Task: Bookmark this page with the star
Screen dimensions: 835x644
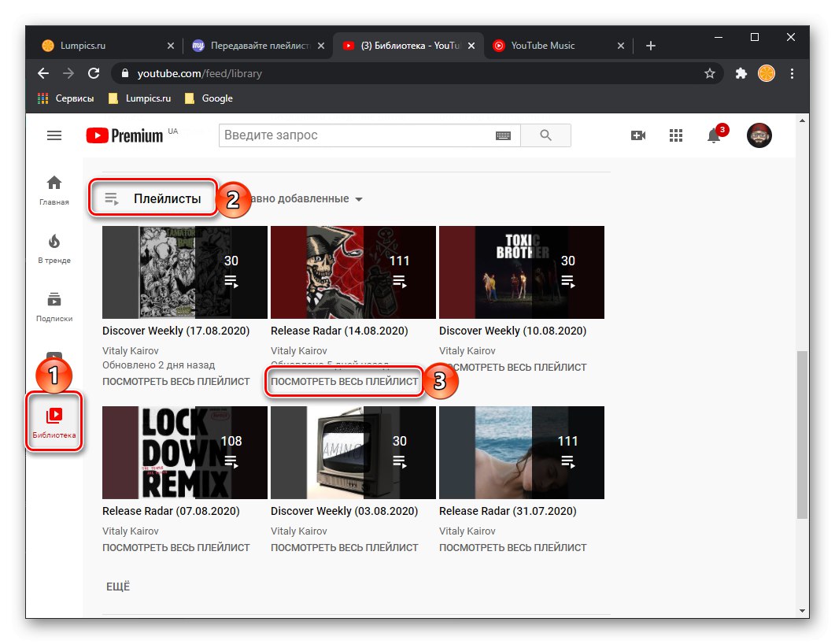Action: [x=709, y=73]
